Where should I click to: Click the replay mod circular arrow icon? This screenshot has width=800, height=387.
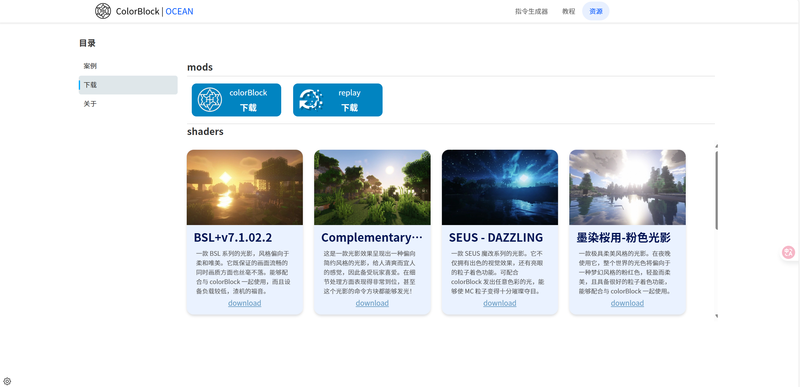(x=311, y=100)
